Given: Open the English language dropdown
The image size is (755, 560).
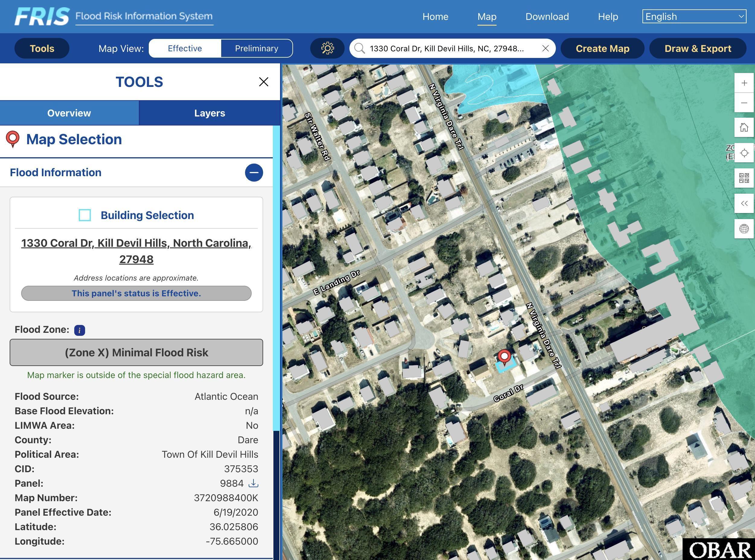Looking at the screenshot, I should tap(694, 16).
